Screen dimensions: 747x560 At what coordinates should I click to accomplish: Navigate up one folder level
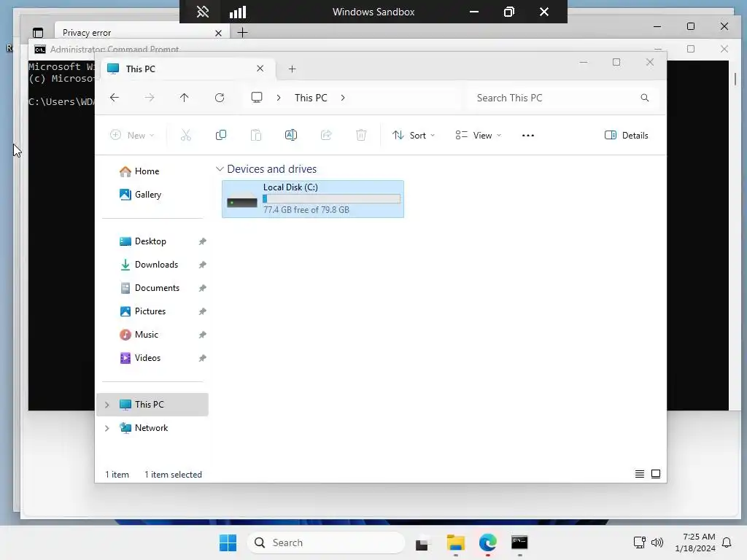185,98
